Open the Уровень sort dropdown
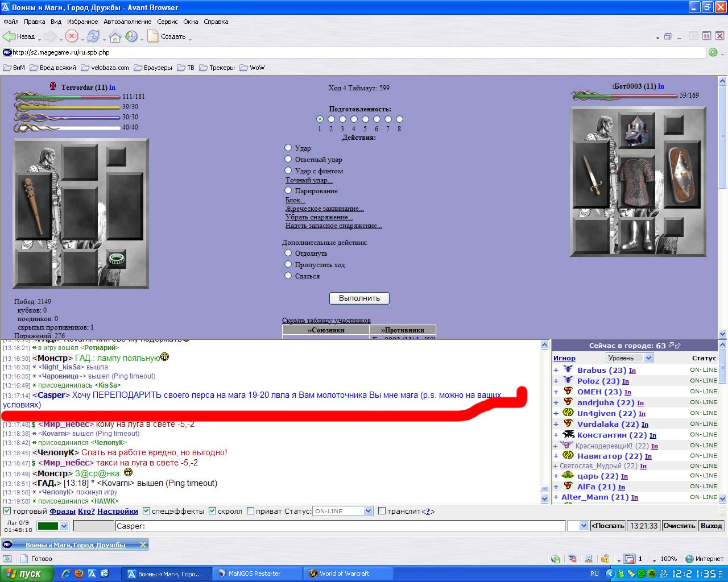Image resolution: width=728 pixels, height=582 pixels. [x=630, y=358]
